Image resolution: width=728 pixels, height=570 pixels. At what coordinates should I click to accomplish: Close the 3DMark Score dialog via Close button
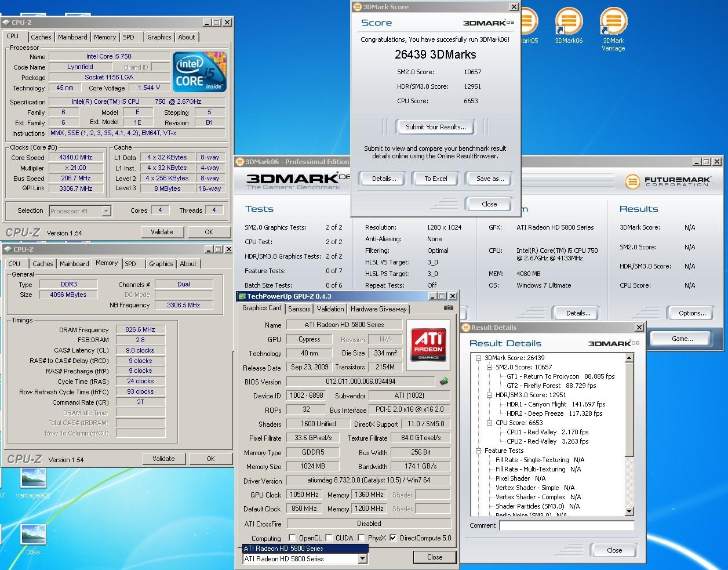[x=489, y=204]
